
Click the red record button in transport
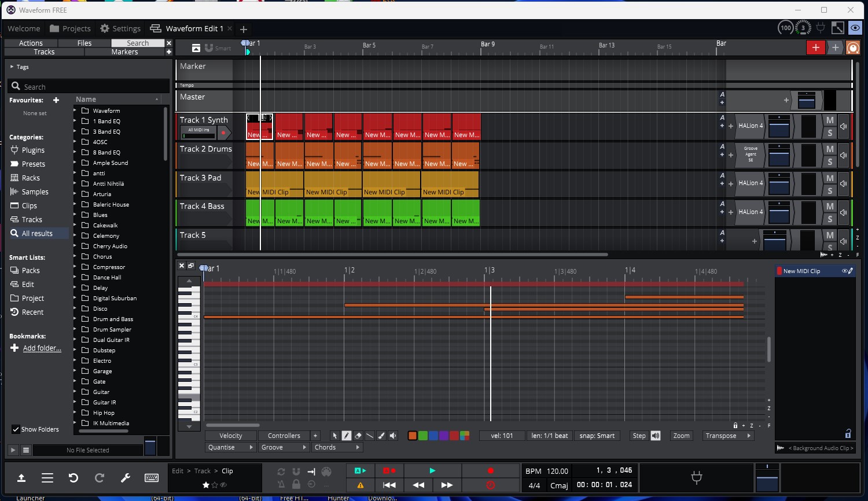(491, 471)
